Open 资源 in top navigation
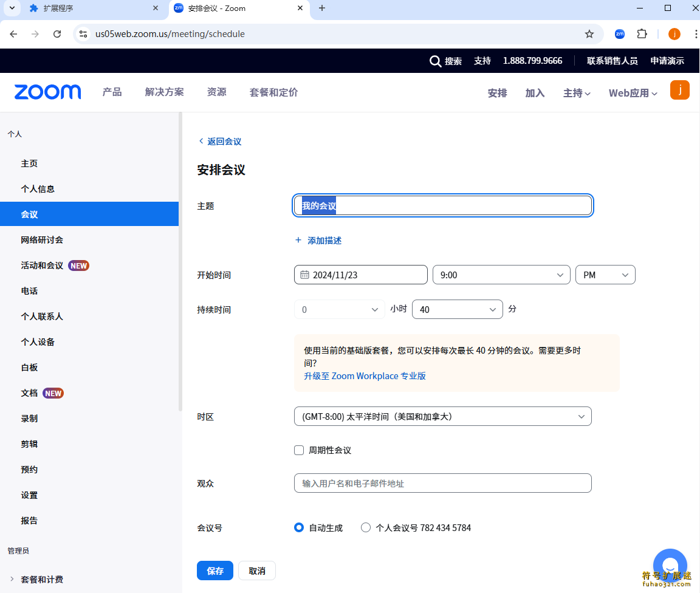Screen dimensions: 700x593 tap(216, 92)
